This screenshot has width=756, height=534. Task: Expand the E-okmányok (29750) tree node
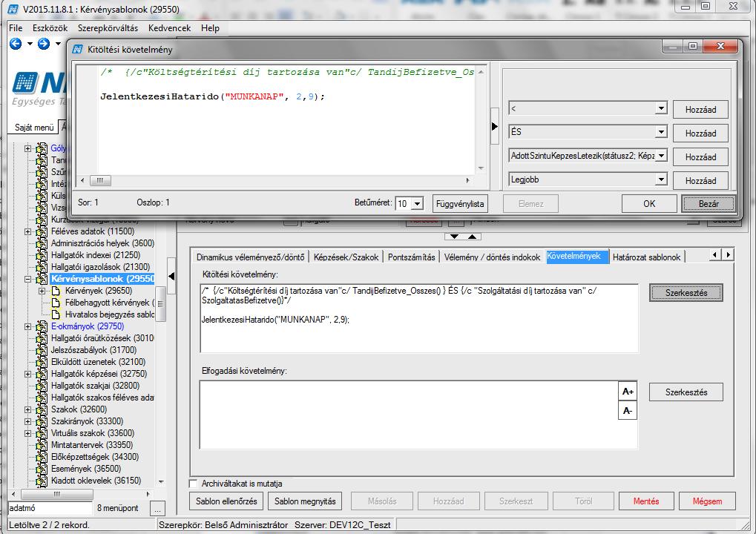[x=28, y=327]
